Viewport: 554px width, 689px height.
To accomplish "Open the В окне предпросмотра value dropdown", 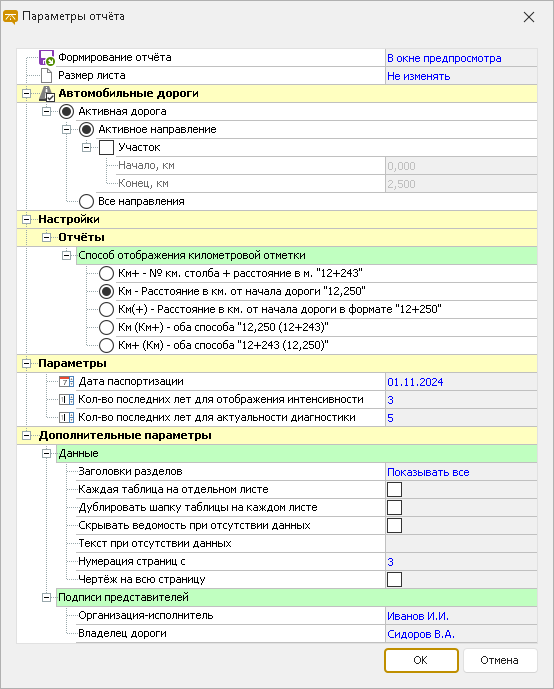I will (x=461, y=58).
